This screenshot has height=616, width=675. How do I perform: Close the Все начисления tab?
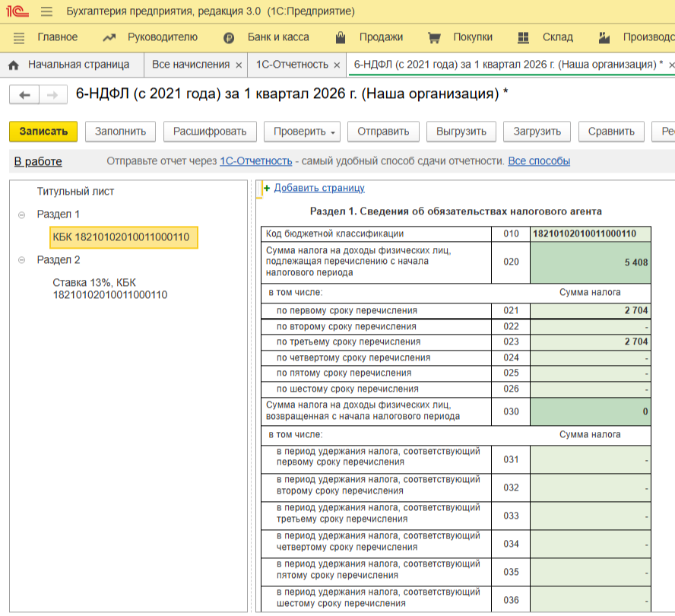click(239, 65)
